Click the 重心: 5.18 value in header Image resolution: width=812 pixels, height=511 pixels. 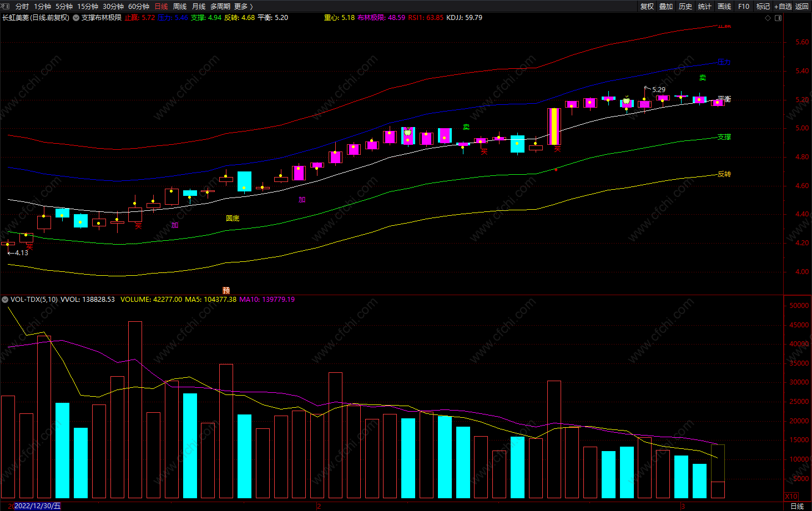click(x=339, y=18)
